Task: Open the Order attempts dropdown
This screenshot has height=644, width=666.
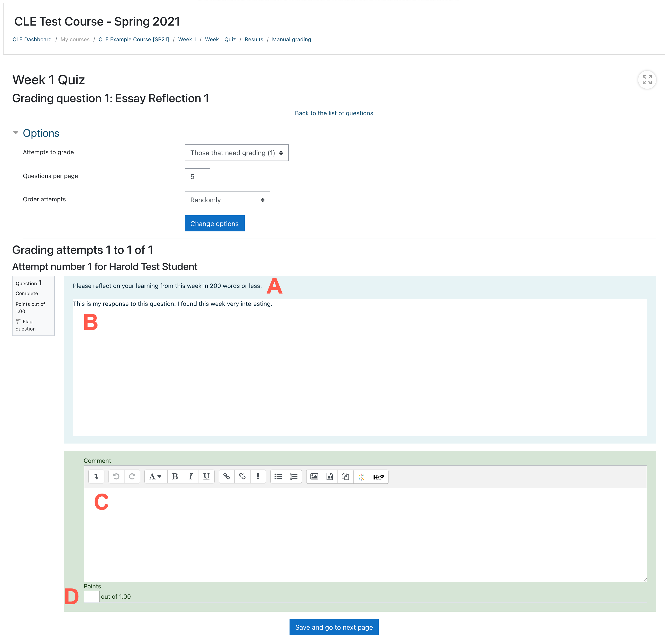Action: click(227, 200)
